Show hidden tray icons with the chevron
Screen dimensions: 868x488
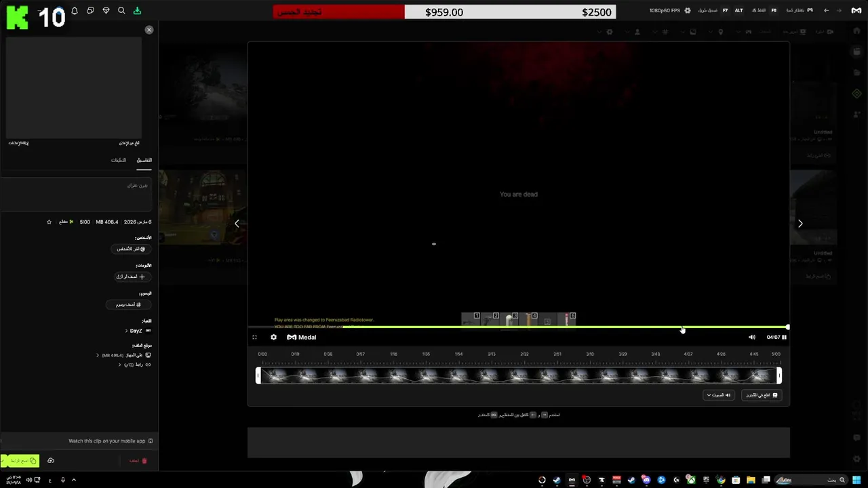pyautogui.click(x=74, y=480)
